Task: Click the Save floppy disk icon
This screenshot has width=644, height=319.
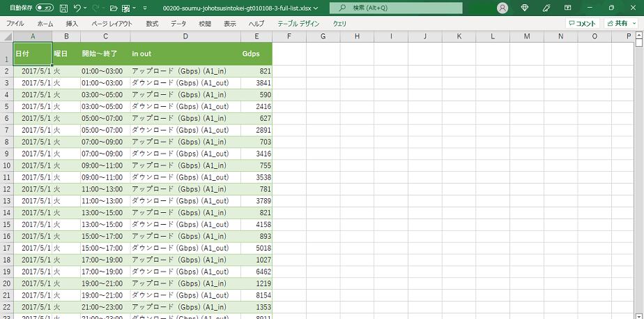Action: [x=63, y=8]
